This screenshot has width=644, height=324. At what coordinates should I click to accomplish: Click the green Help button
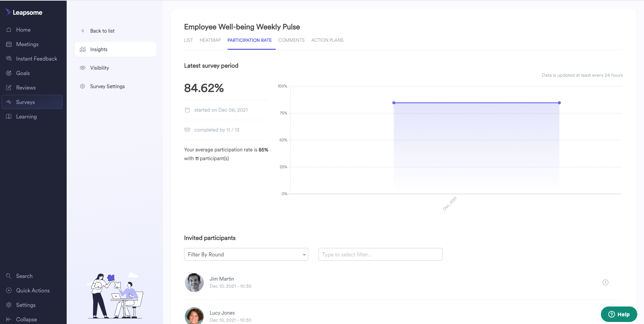(619, 314)
